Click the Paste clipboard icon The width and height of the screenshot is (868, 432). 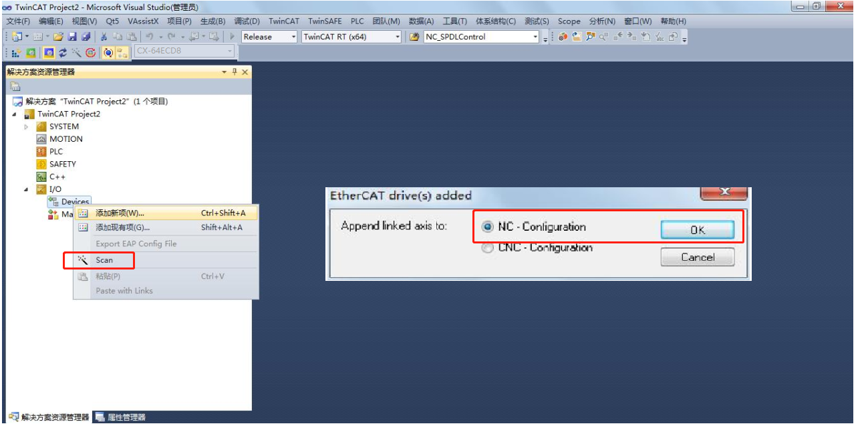point(132,37)
